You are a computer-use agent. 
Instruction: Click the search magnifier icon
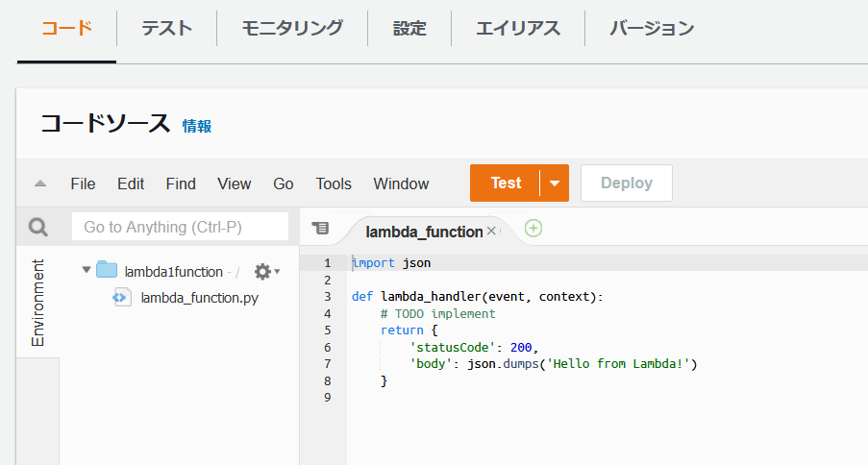[x=38, y=227]
